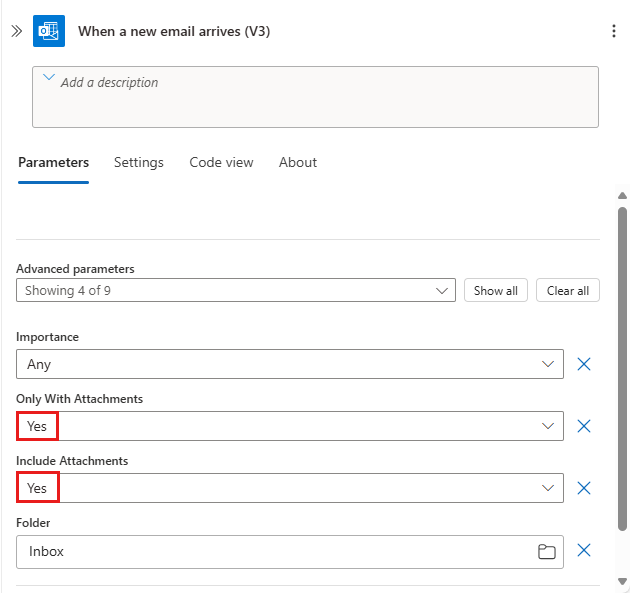Viewport: 630px width, 593px height.
Task: Remove the Folder parameter
Action: point(584,550)
